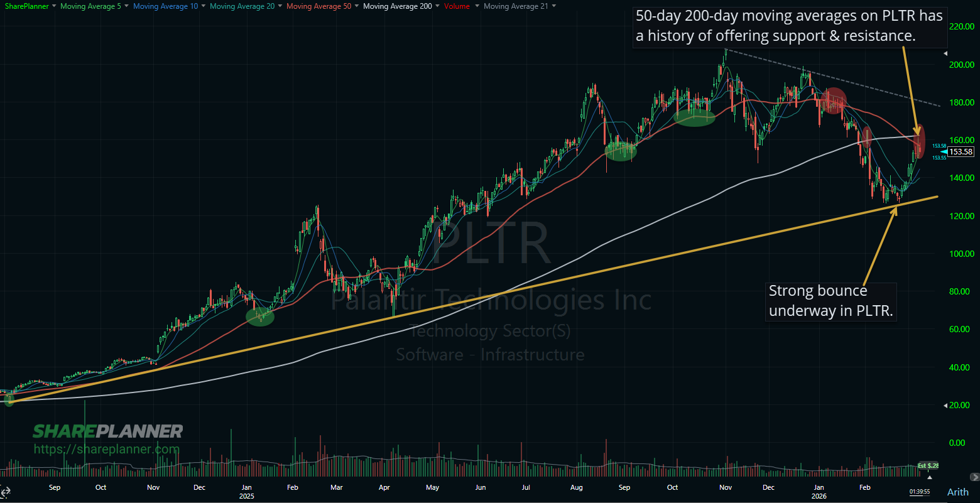Click the 153.58 current price label
This screenshot has height=503, width=980.
click(x=961, y=151)
